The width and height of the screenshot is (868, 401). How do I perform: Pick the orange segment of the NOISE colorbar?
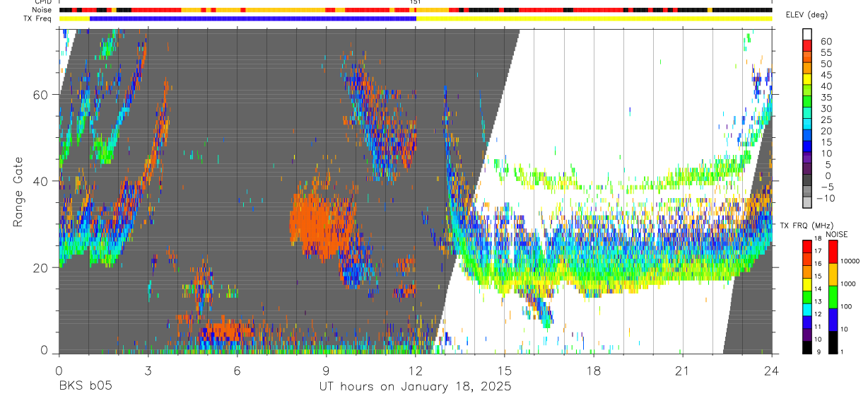pos(833,274)
